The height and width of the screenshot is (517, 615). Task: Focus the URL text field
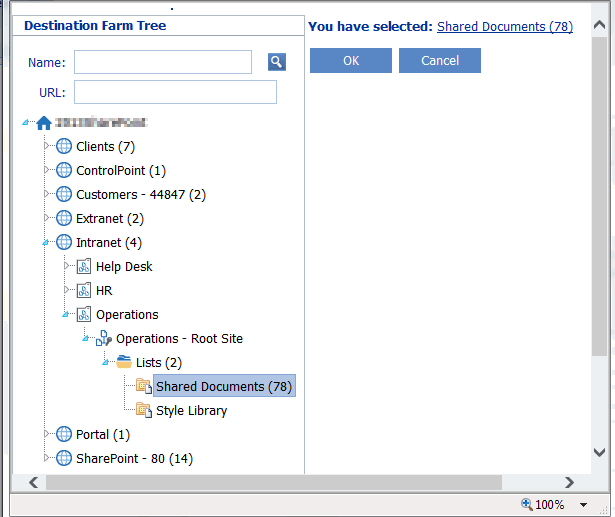pos(175,92)
